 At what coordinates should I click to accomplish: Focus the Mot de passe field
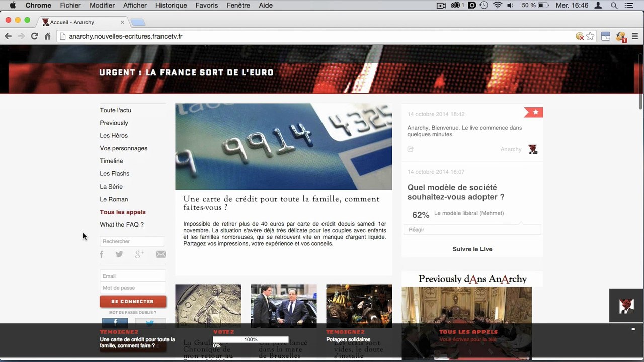coord(133,288)
